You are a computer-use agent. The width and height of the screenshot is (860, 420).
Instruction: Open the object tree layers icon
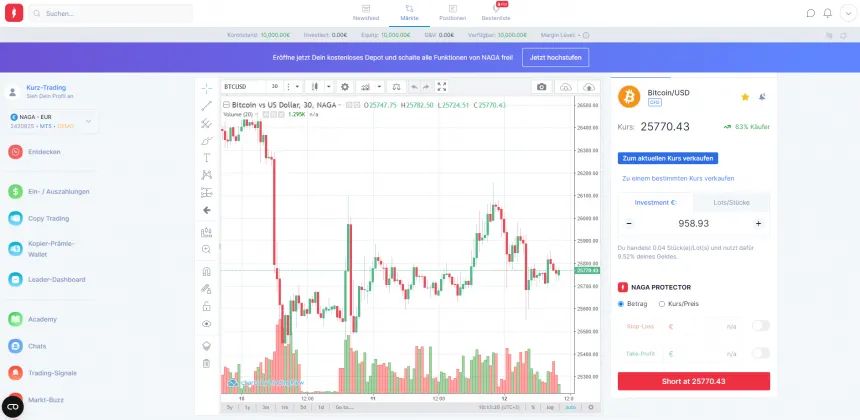[x=207, y=346]
